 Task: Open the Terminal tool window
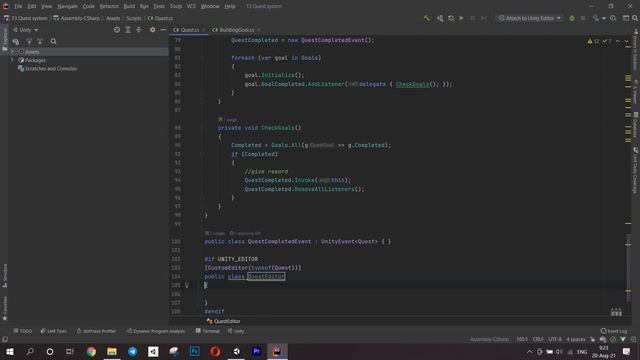pos(207,331)
